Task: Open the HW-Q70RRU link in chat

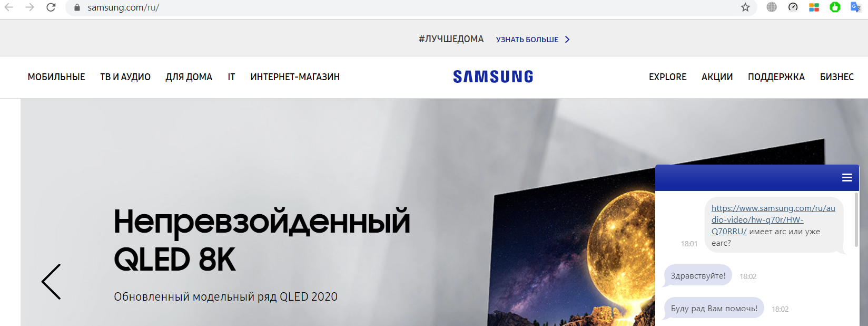Action: 773,220
